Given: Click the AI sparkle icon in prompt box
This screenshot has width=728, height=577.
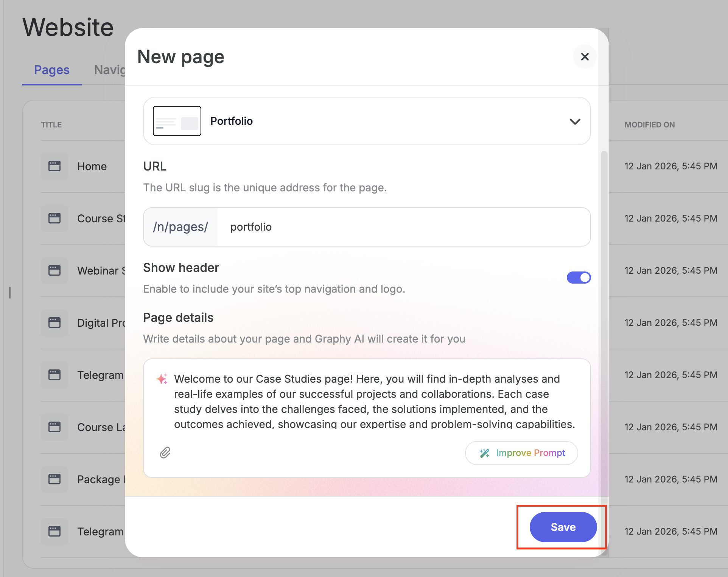Looking at the screenshot, I should click(162, 379).
